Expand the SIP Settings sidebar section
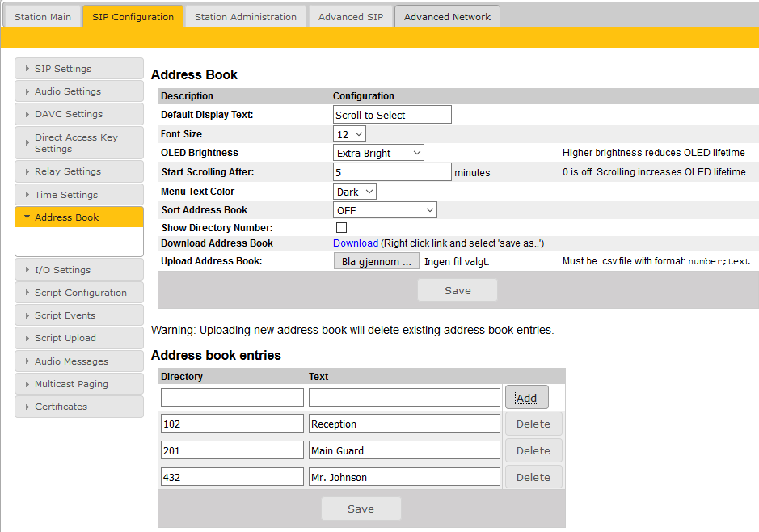The width and height of the screenshot is (759, 532). 78,69
